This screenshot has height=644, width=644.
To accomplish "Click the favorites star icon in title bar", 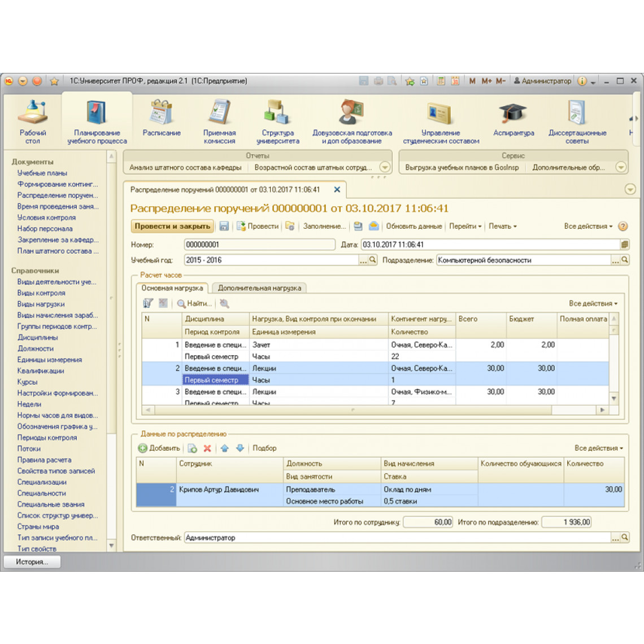I will pyautogui.click(x=54, y=81).
